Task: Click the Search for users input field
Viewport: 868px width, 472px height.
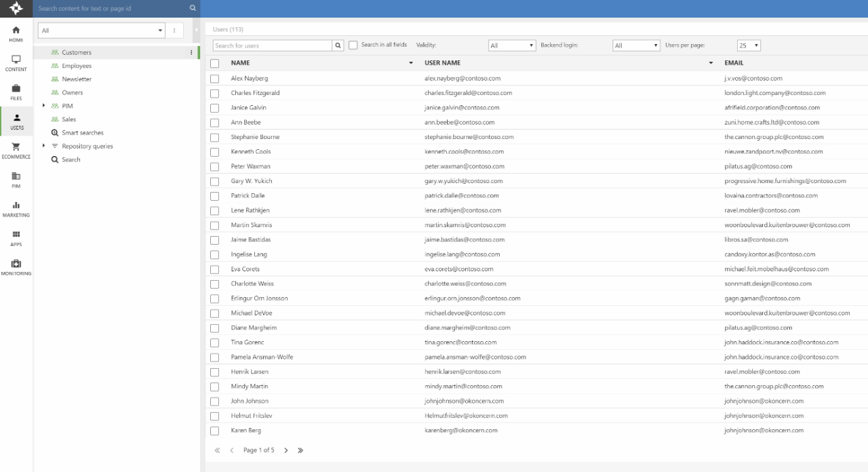Action: (x=272, y=45)
